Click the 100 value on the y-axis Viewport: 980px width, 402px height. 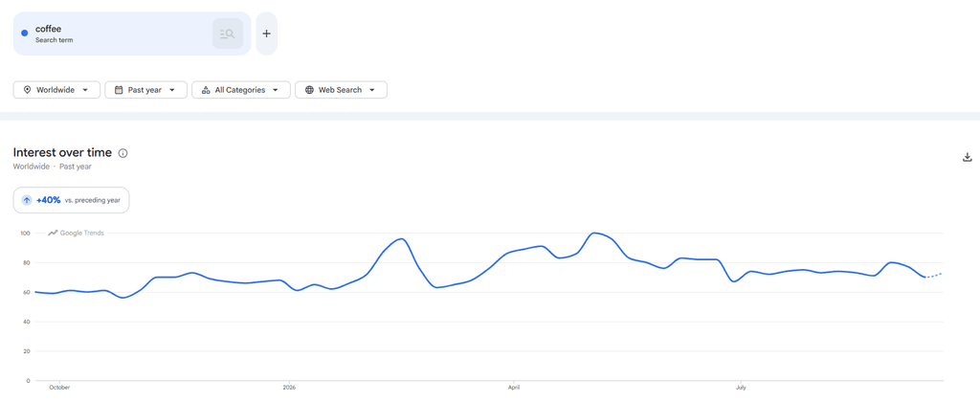click(25, 234)
